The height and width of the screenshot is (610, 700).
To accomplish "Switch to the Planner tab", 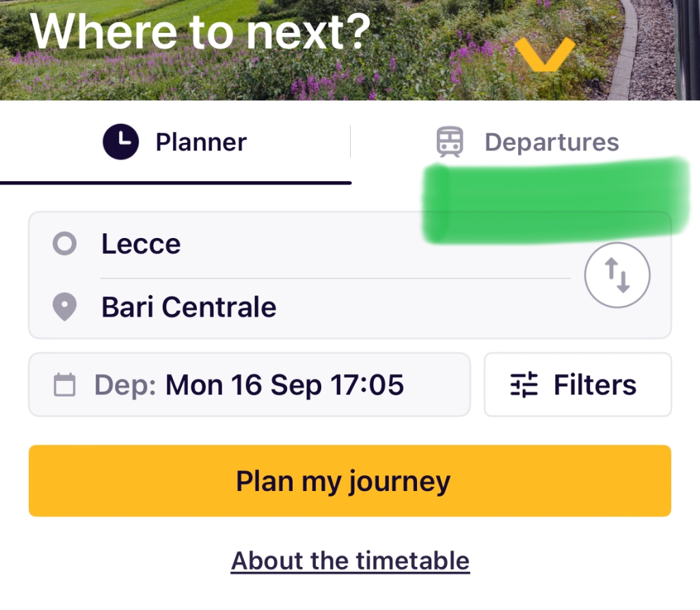I will (175, 143).
